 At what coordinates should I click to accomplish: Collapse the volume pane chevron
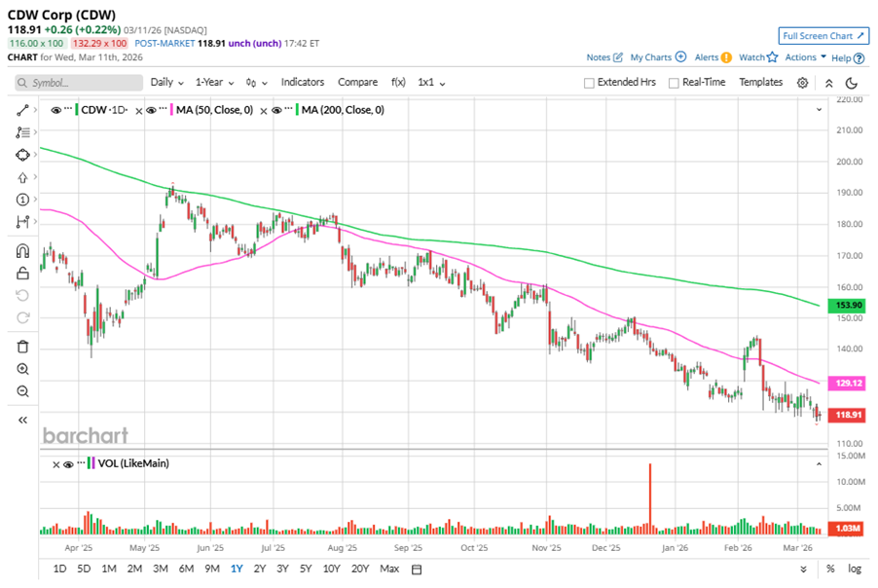(x=819, y=464)
